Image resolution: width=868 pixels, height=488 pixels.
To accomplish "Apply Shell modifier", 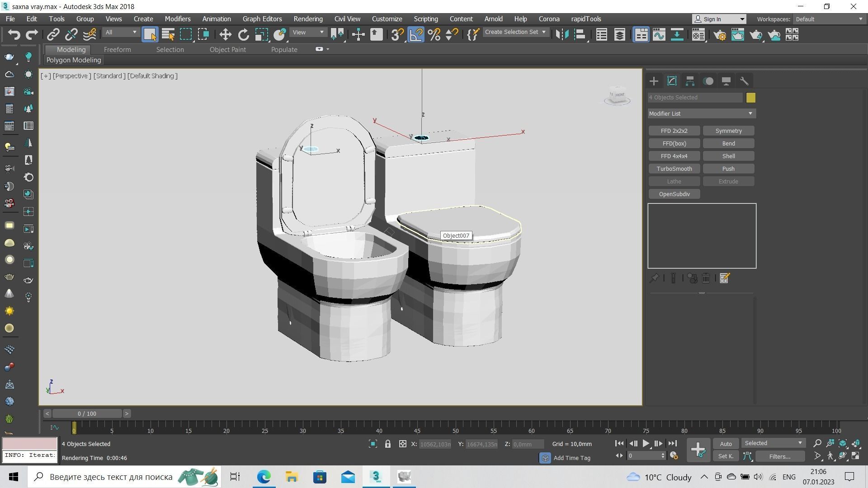I will click(728, 156).
